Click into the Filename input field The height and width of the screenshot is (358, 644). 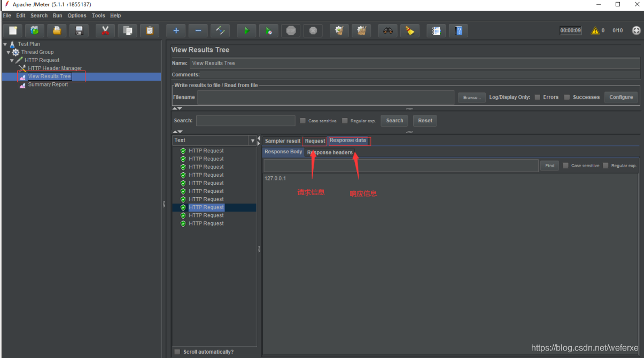(x=326, y=97)
